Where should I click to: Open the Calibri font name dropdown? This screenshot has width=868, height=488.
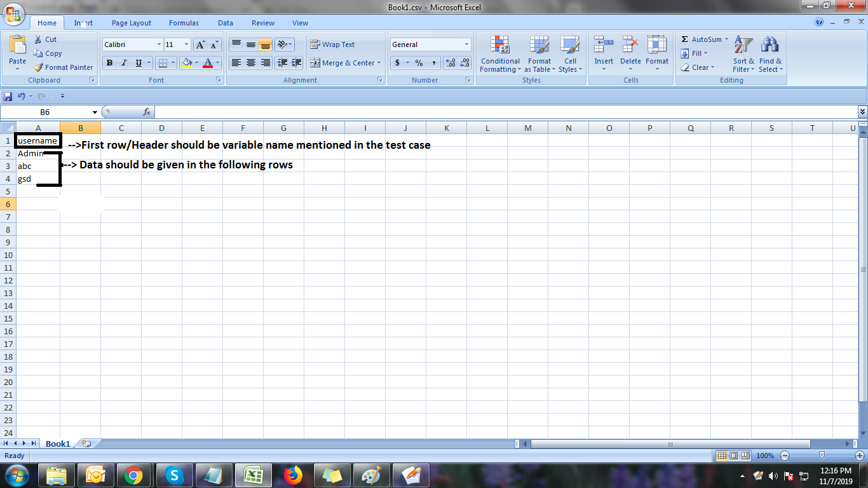point(159,44)
